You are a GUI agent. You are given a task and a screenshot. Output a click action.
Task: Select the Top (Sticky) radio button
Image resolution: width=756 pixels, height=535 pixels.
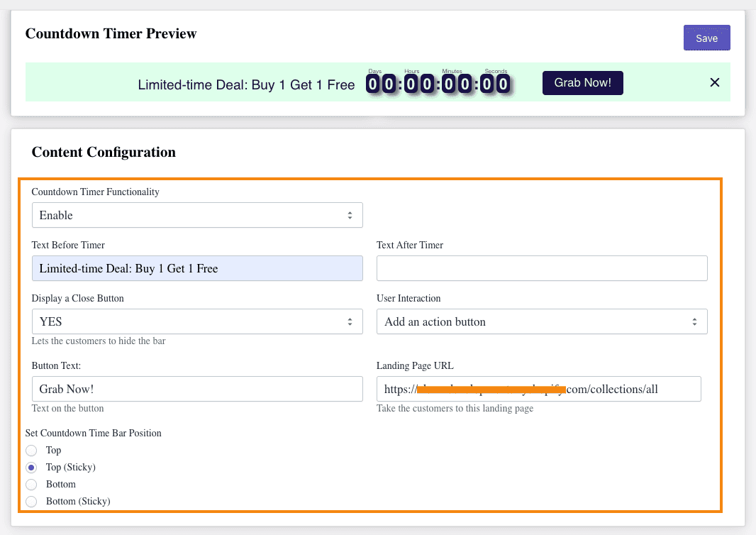tap(31, 467)
